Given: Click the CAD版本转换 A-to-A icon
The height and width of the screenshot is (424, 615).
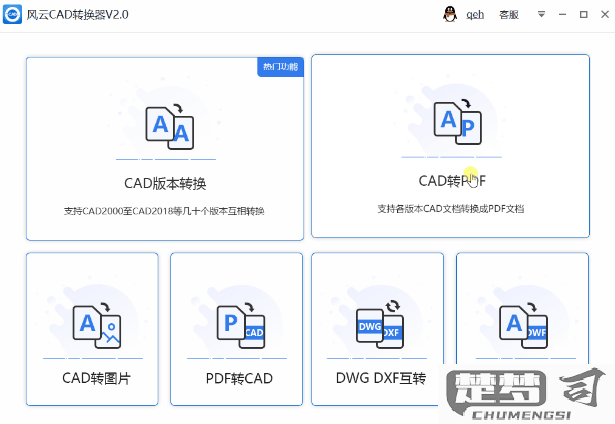Looking at the screenshot, I should (169, 127).
